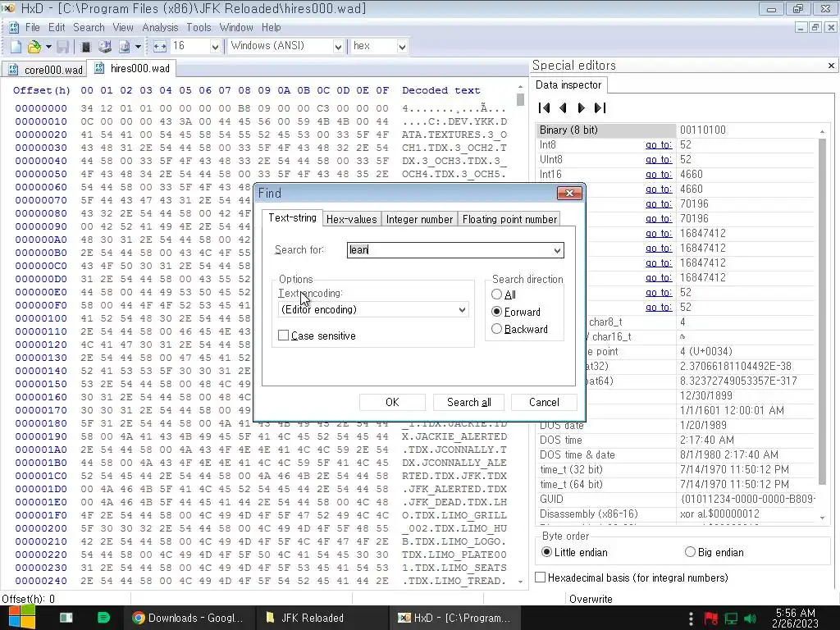
Task: Enable the Case sensitive checkbox
Action: coord(283,336)
